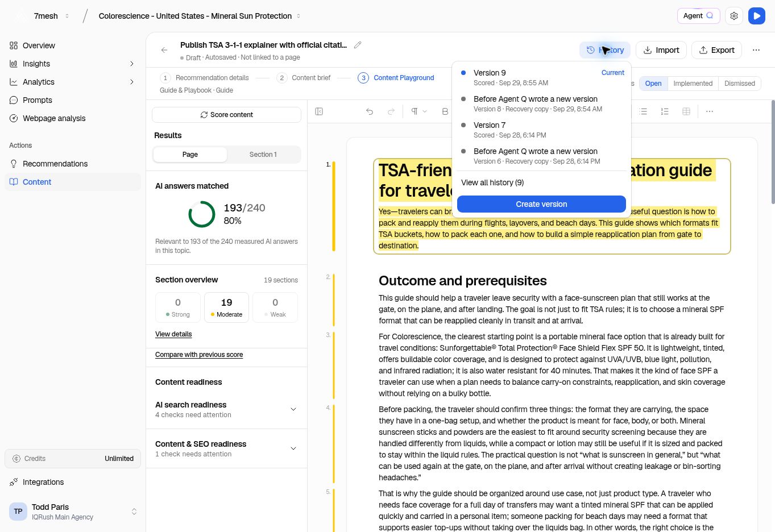Screen dimensions: 775x532
Task: Edit the title with the pencil icon
Action: (358, 45)
